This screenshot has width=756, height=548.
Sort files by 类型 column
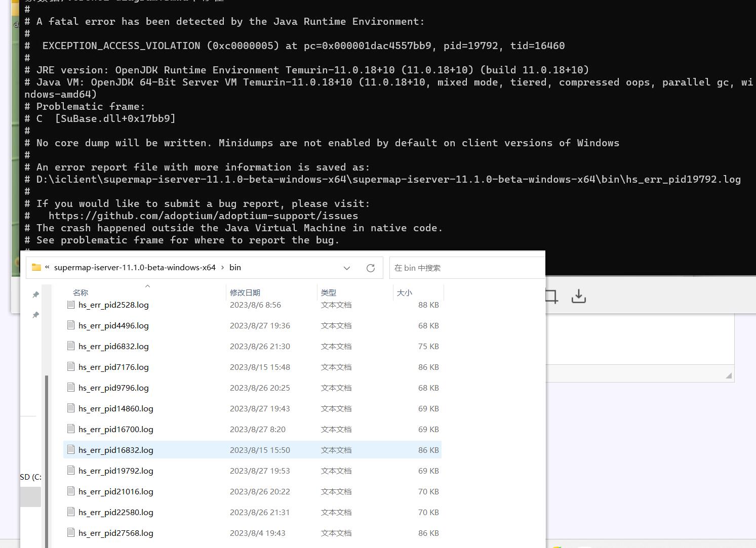(x=329, y=292)
